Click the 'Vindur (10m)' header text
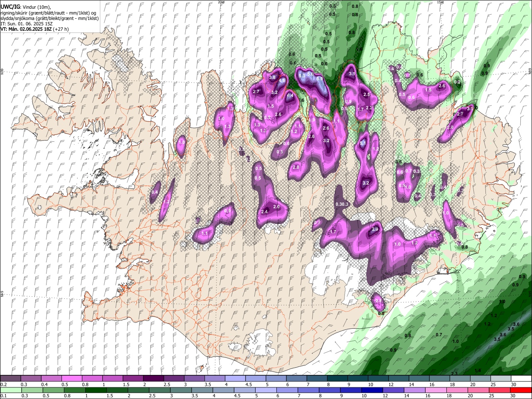 [37, 7]
